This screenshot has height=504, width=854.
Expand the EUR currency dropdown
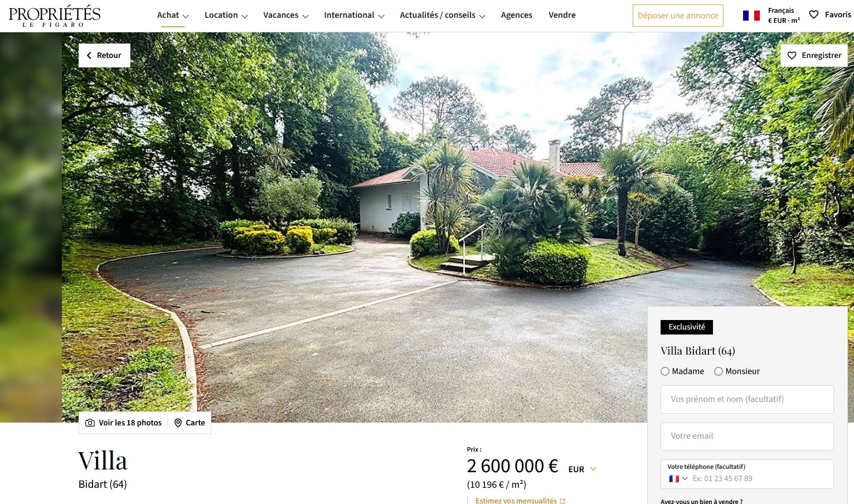point(593,469)
